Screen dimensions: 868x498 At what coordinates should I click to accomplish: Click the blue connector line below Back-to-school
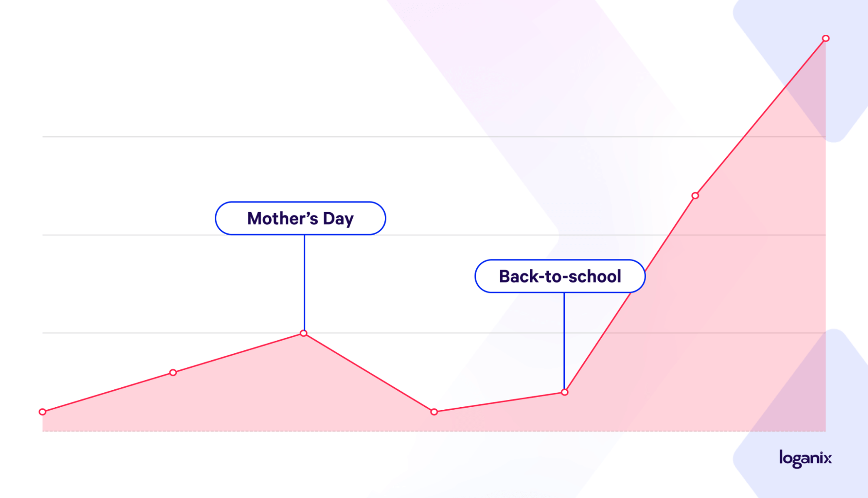coord(564,341)
